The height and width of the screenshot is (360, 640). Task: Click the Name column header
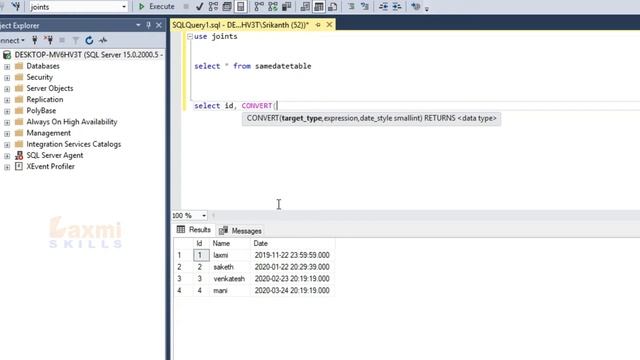[x=230, y=243]
